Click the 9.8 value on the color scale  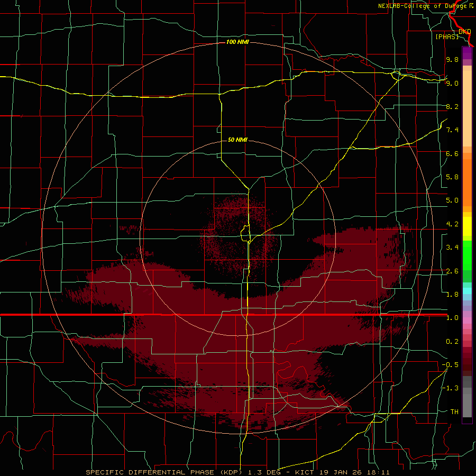pos(452,59)
